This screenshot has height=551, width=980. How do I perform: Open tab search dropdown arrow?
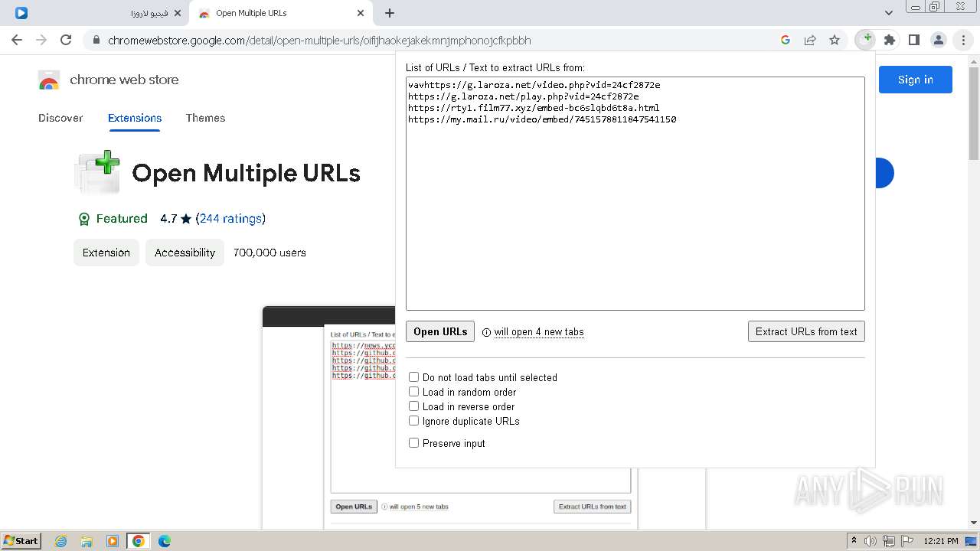point(889,13)
